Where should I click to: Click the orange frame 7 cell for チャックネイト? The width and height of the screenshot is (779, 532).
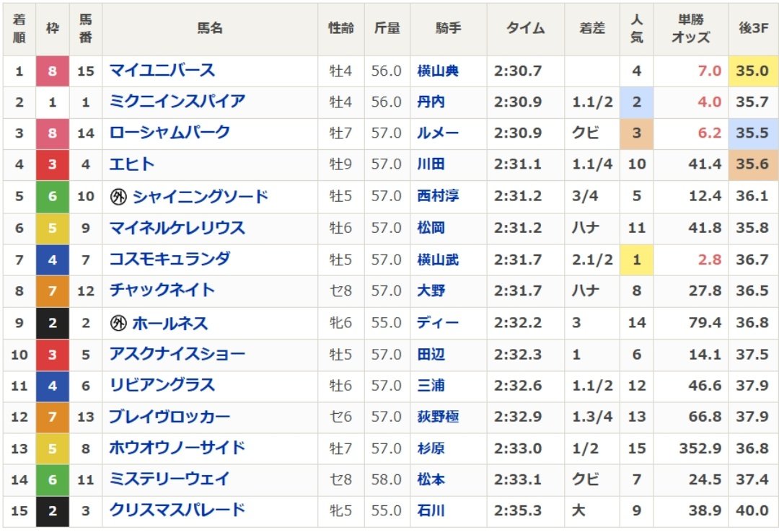pos(53,291)
